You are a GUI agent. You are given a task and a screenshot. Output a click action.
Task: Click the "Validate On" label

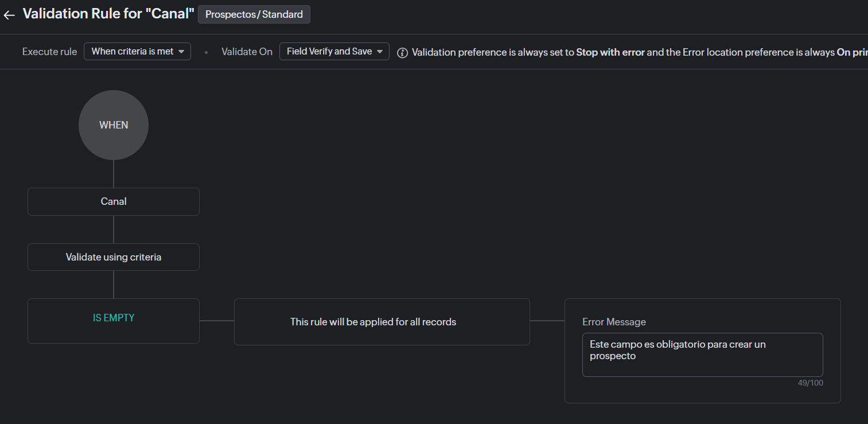247,52
